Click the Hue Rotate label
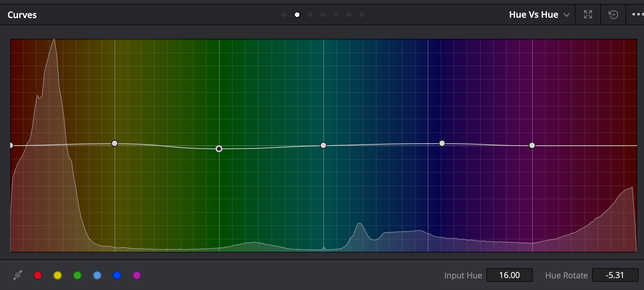Image resolution: width=644 pixels, height=290 pixels. 566,275
